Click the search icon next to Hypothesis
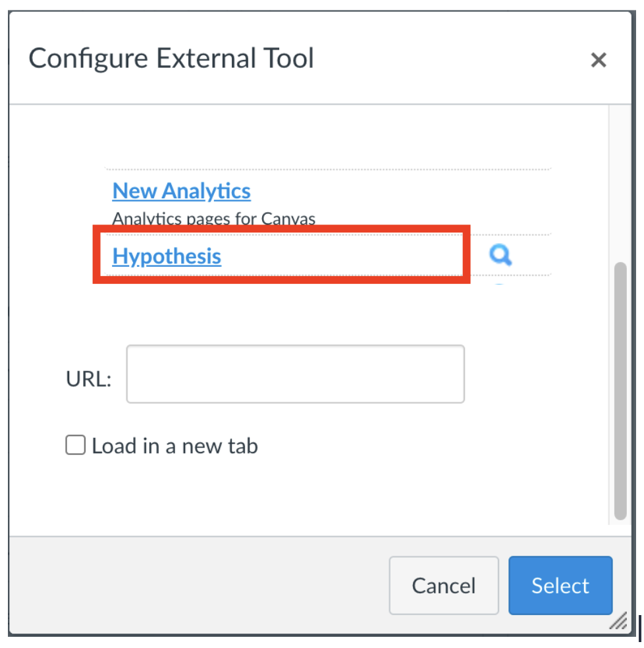The height and width of the screenshot is (648, 644). coord(500,256)
